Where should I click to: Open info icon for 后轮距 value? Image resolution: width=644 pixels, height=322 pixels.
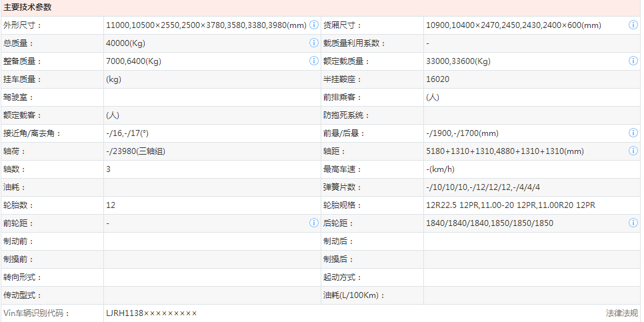pos(633,223)
